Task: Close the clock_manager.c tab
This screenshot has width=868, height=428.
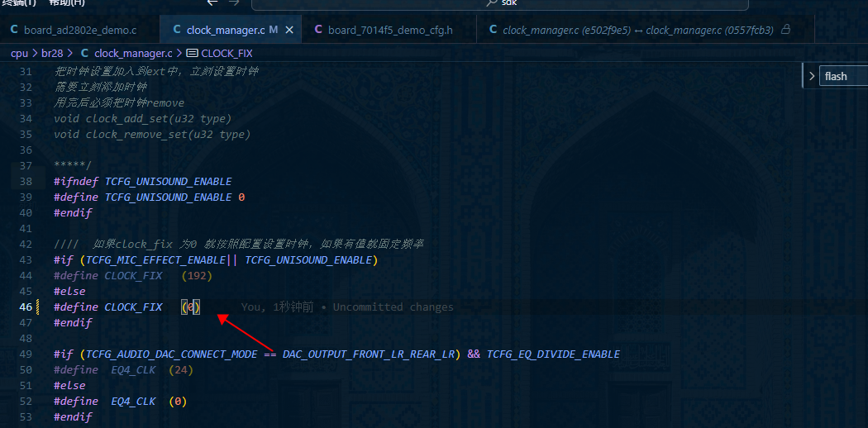Action: pyautogui.click(x=289, y=30)
